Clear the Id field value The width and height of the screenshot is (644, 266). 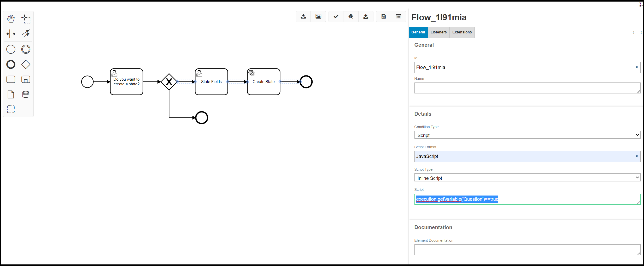tap(636, 67)
